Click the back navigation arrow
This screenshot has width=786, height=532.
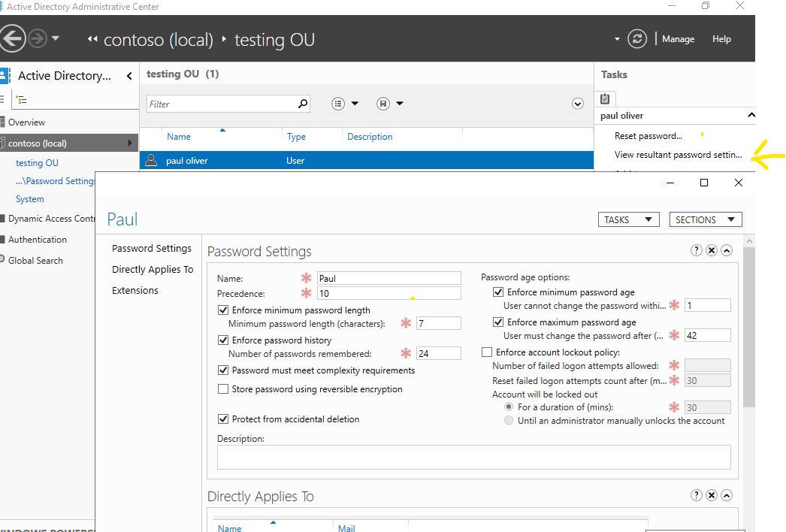click(x=13, y=38)
